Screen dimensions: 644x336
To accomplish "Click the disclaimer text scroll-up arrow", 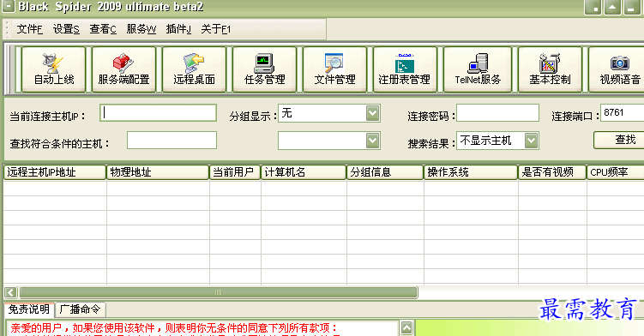I will pos(406,328).
